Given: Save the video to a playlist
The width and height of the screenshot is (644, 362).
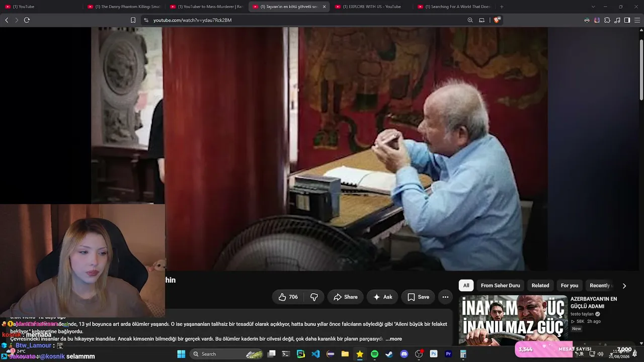Looking at the screenshot, I should [418, 297].
